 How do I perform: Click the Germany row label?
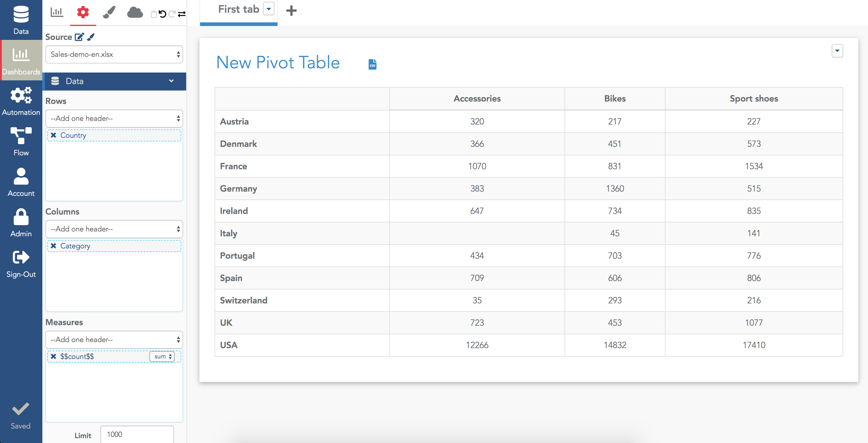238,188
